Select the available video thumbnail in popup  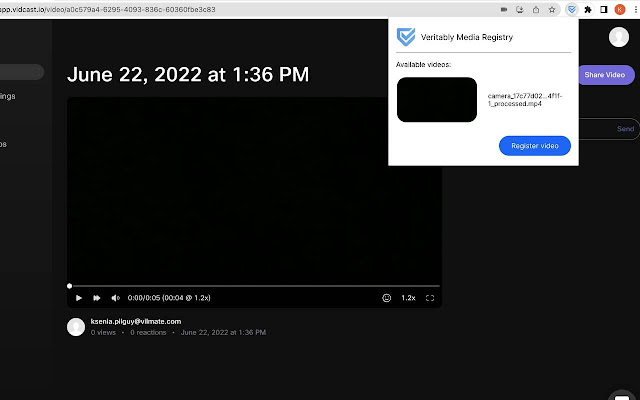point(437,100)
